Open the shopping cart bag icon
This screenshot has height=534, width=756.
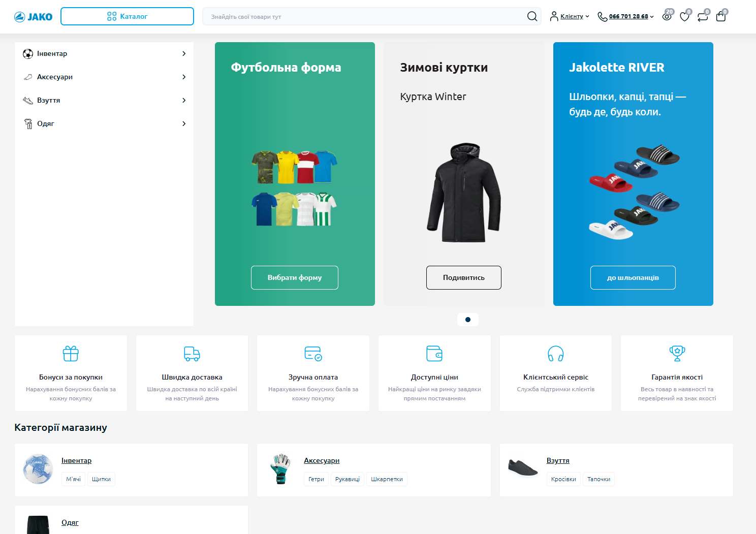coord(720,17)
